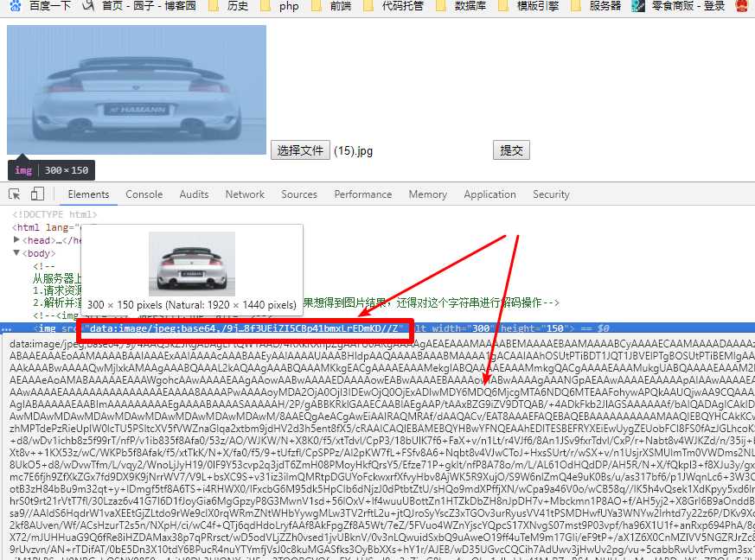Click the car preview image on page
The height and width of the screenshot is (560, 755).
pos(137,90)
